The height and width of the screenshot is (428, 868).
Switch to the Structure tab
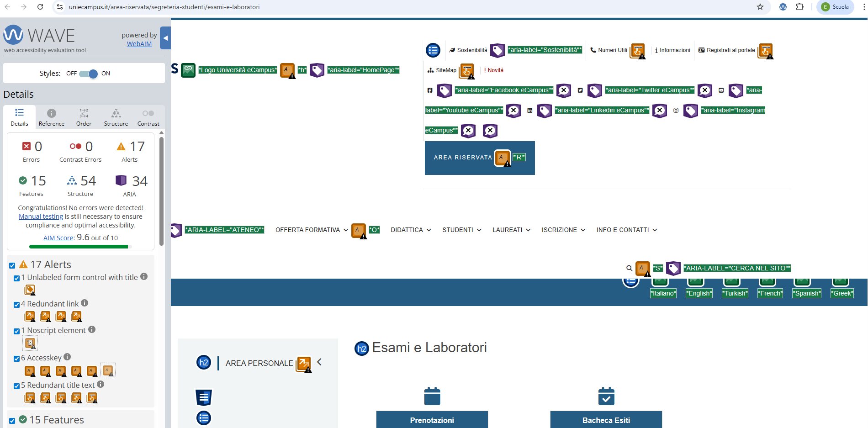(116, 117)
